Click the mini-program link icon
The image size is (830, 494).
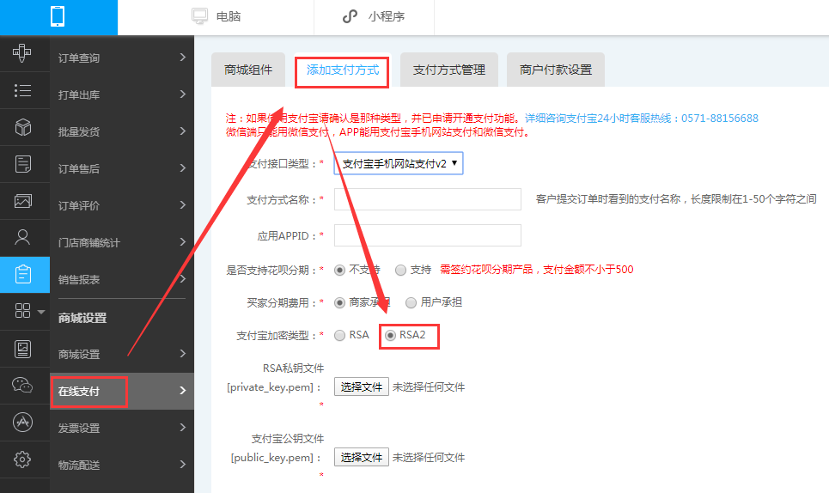click(349, 16)
